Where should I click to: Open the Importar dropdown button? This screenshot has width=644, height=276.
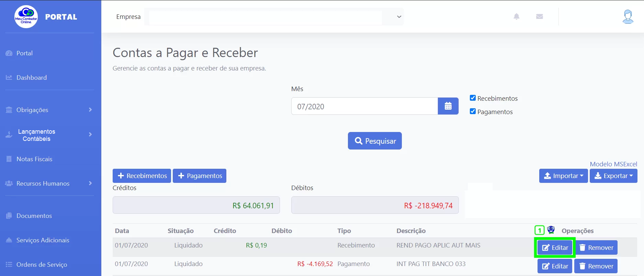click(563, 176)
